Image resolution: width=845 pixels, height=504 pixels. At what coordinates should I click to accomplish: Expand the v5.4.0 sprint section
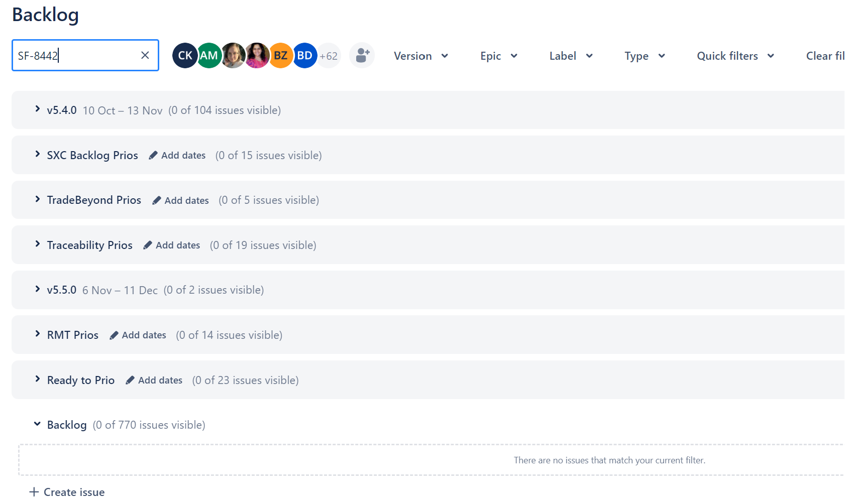pos(37,109)
